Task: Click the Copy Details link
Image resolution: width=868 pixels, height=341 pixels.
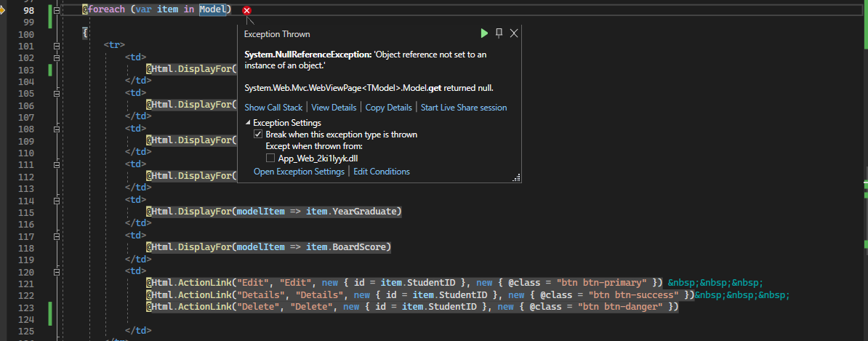Action: [x=389, y=108]
